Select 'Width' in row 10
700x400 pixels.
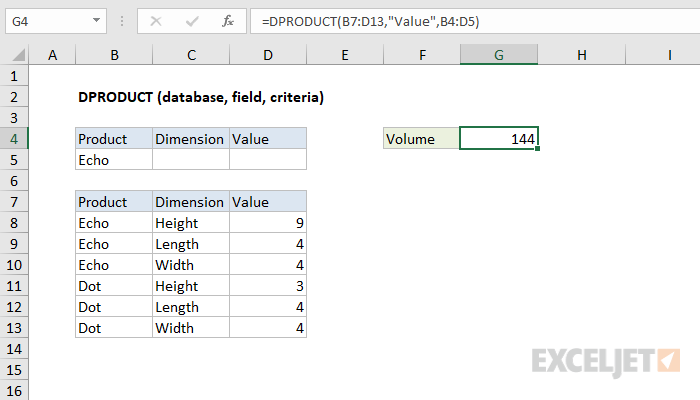tap(191, 265)
